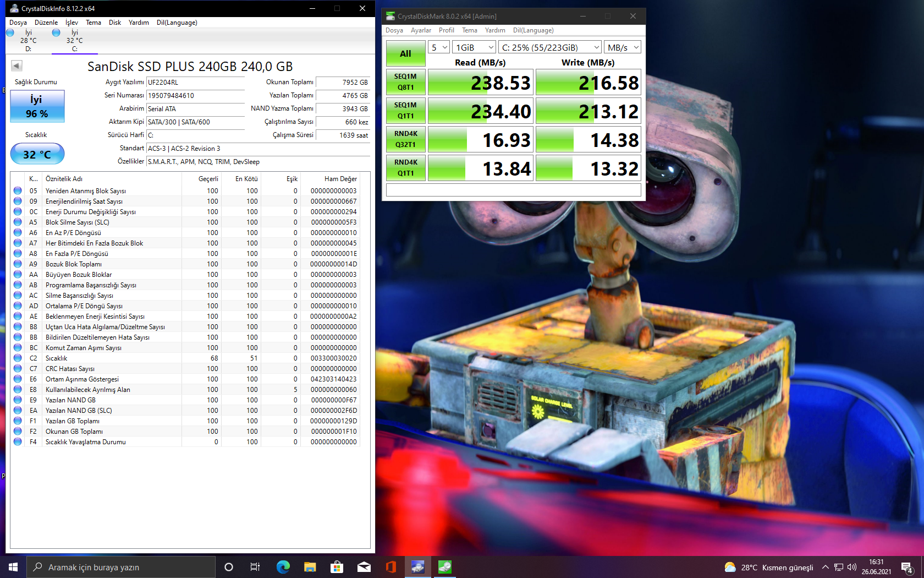Click status circle for Okunan GB Toplamı

[x=18, y=431]
